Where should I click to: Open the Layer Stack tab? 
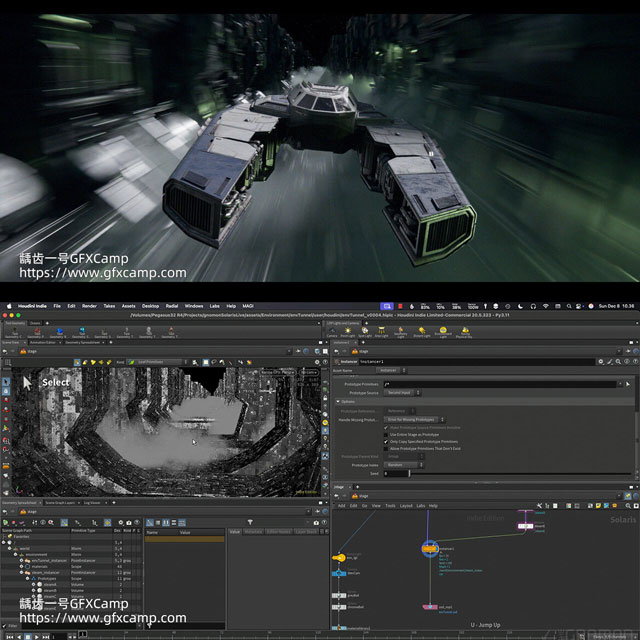pos(306,531)
